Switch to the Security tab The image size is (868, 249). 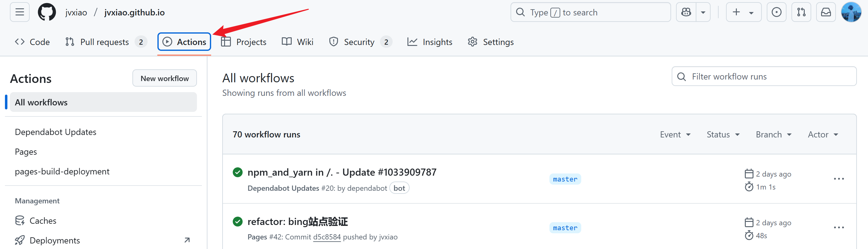[360, 42]
